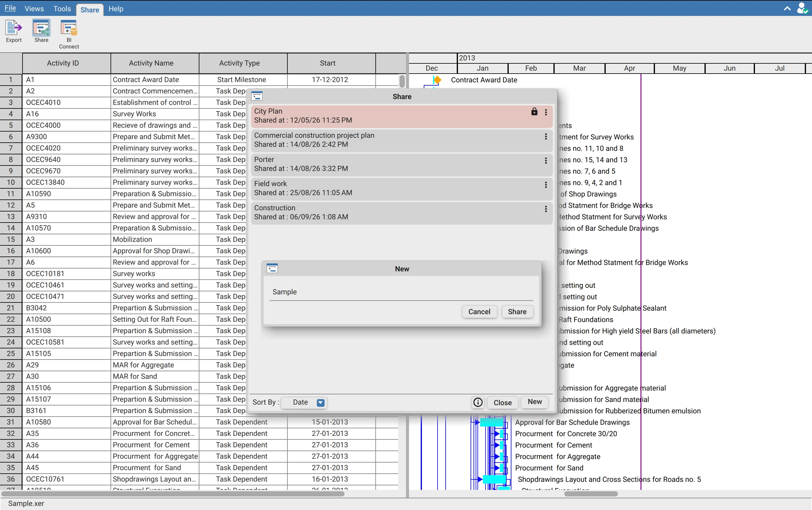Click the vertical scrollbar of the activity table

click(402, 82)
